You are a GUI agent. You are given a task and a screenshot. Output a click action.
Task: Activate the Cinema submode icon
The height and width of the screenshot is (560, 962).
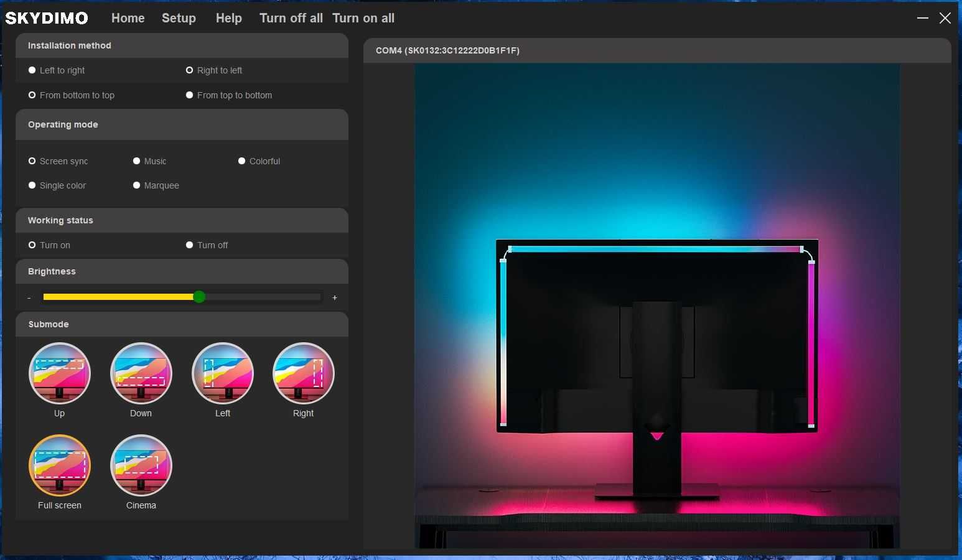click(141, 465)
